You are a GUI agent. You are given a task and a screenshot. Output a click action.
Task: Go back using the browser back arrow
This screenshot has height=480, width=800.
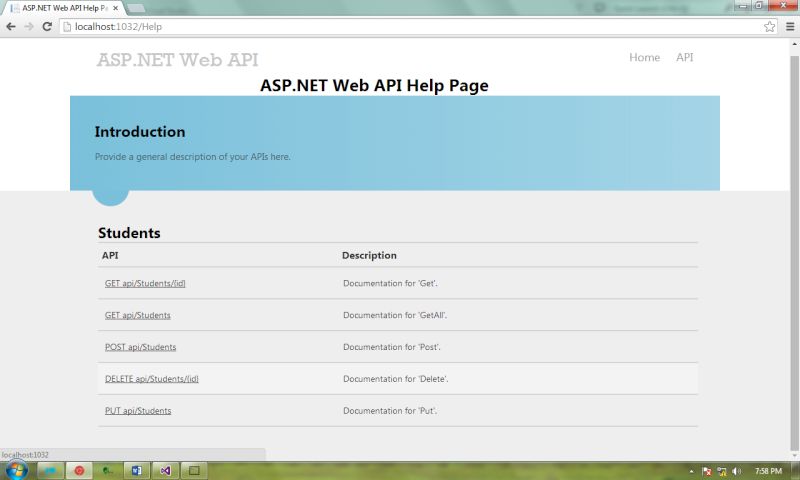11,27
